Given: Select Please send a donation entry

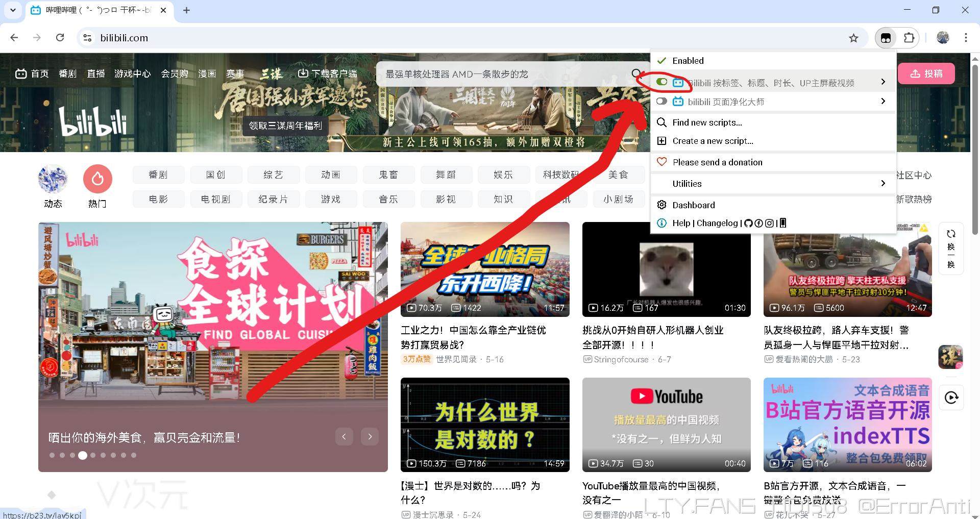Looking at the screenshot, I should (x=773, y=162).
